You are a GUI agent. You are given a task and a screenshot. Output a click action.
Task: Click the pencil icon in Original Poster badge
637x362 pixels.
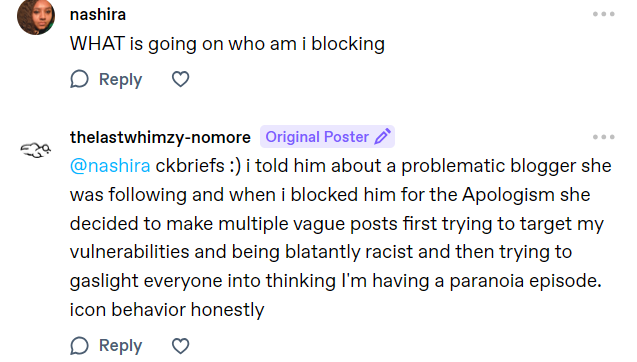[x=382, y=137]
